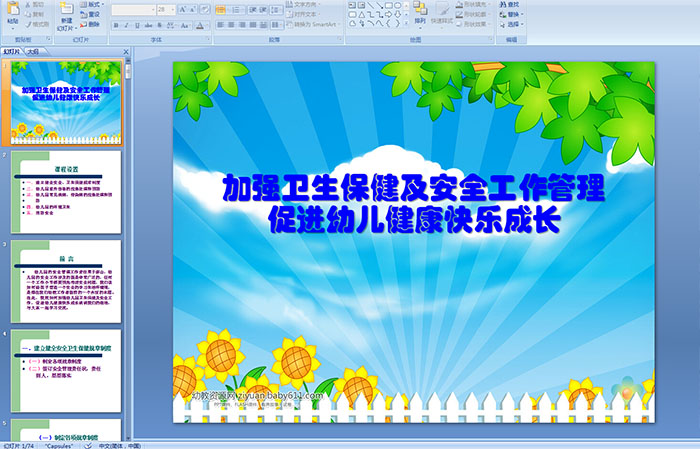Select the Oval shape

click(397, 5)
